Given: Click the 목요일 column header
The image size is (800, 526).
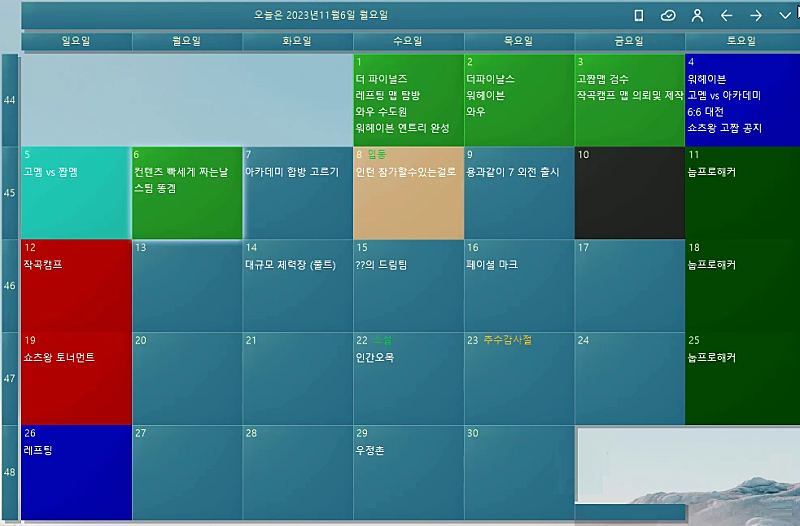Looking at the screenshot, I should pos(519,41).
